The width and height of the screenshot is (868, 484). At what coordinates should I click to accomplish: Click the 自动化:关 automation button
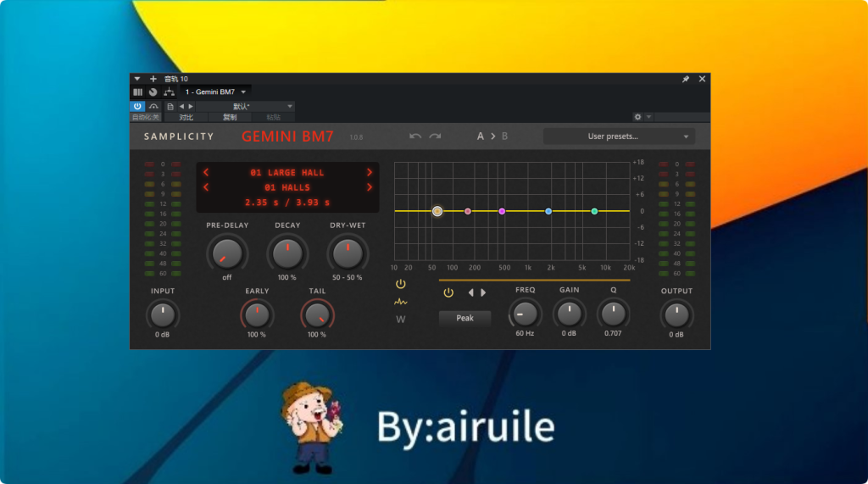point(146,118)
